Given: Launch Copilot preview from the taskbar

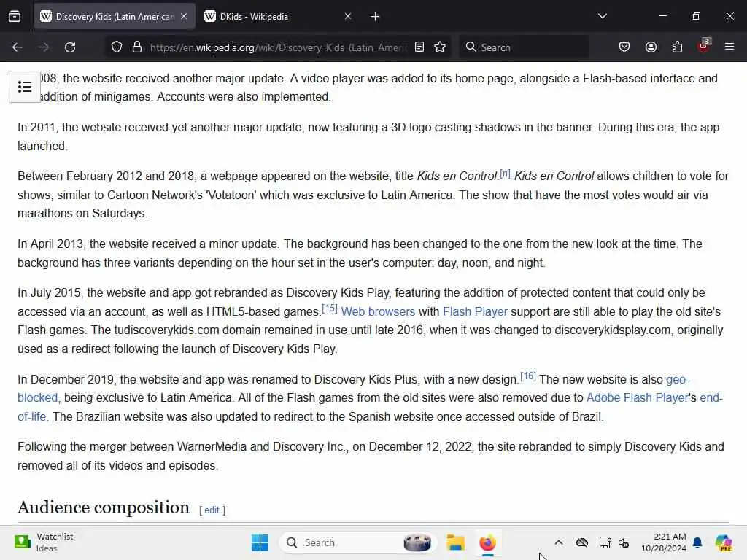Looking at the screenshot, I should coord(724,542).
